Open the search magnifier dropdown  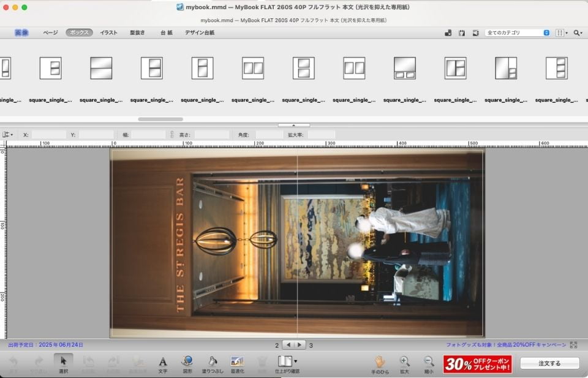578,32
